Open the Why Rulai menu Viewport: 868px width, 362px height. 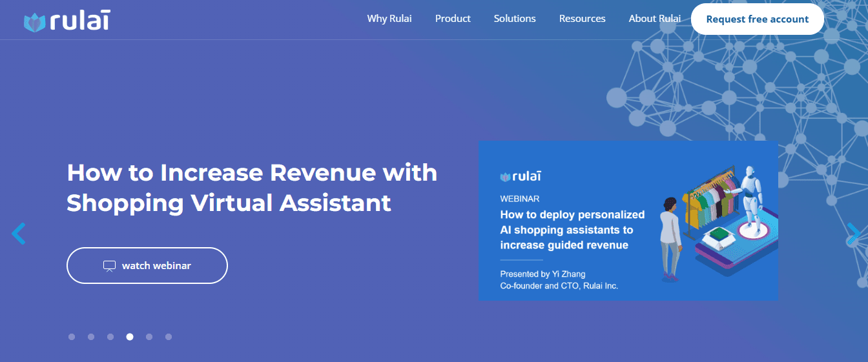click(389, 19)
